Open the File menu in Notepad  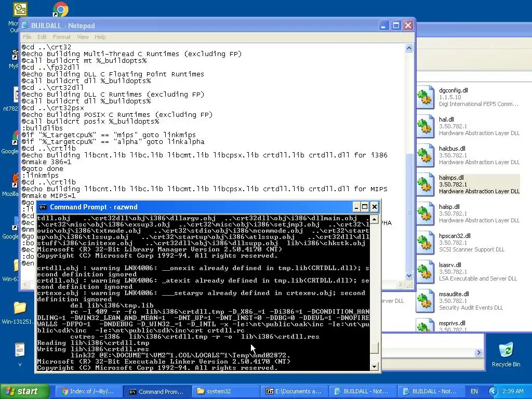coord(27,37)
